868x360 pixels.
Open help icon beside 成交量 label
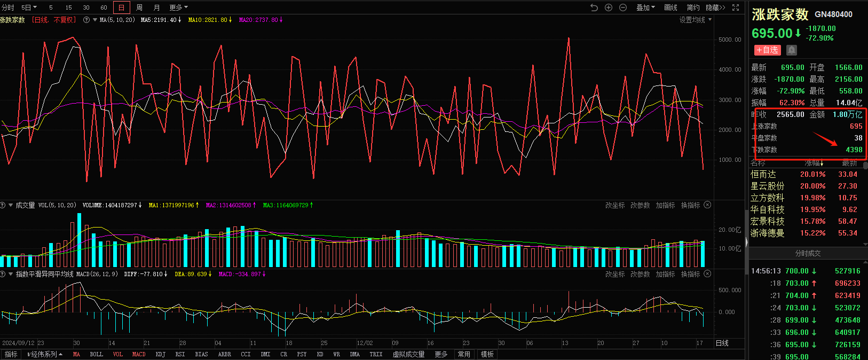pyautogui.click(x=3, y=205)
